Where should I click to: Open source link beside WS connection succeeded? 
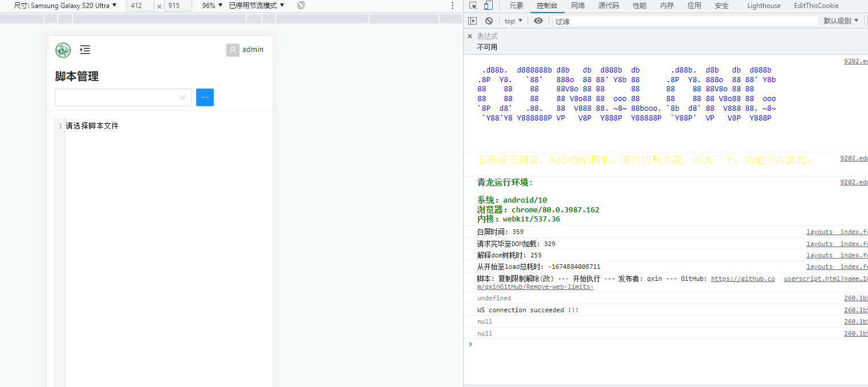(x=855, y=310)
